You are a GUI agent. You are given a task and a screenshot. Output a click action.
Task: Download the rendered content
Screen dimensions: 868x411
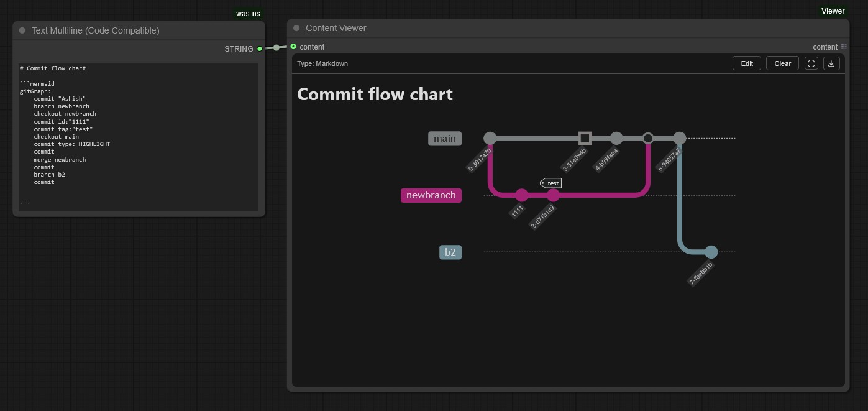831,63
